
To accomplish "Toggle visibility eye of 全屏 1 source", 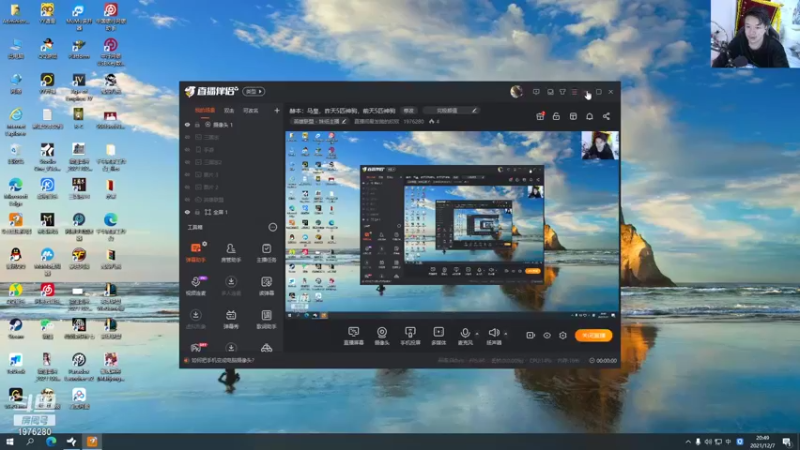I will (x=187, y=212).
